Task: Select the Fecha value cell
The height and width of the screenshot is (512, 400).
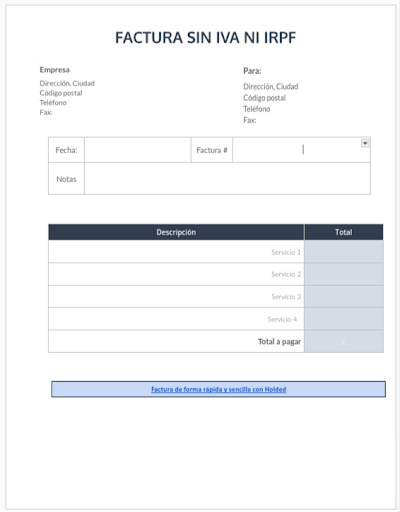Action: [138, 150]
